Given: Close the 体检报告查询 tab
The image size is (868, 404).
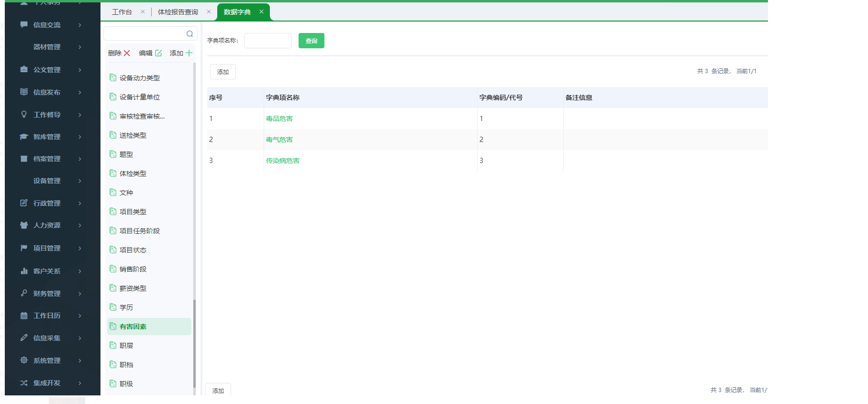Looking at the screenshot, I should click(x=209, y=12).
